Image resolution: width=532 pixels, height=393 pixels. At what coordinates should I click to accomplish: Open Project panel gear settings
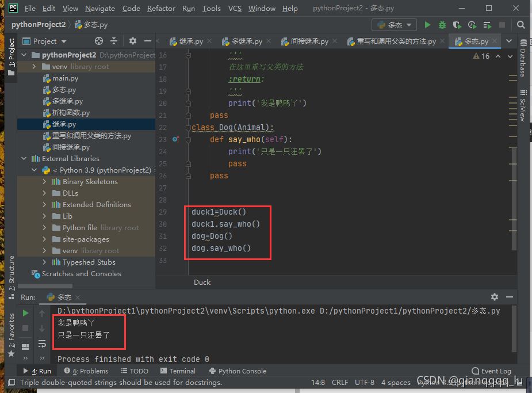tap(133, 41)
